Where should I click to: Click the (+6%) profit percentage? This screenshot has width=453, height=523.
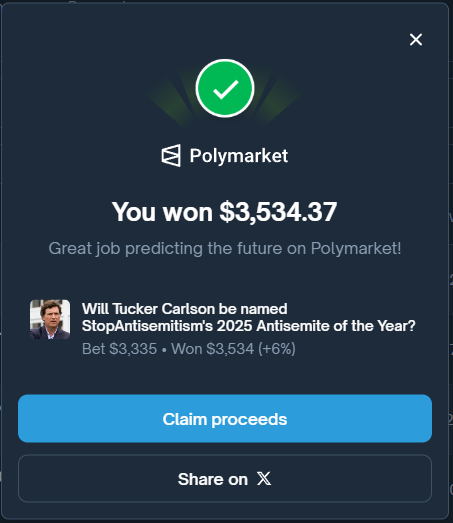pos(277,349)
